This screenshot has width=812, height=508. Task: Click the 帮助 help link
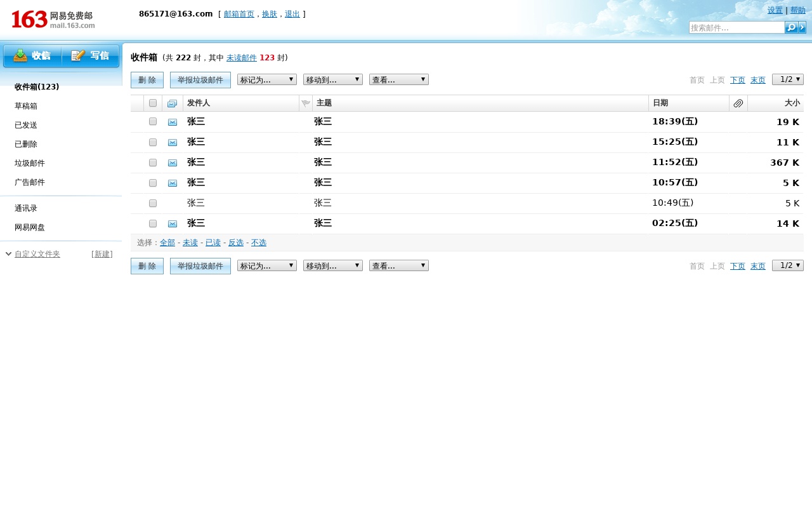(x=798, y=10)
